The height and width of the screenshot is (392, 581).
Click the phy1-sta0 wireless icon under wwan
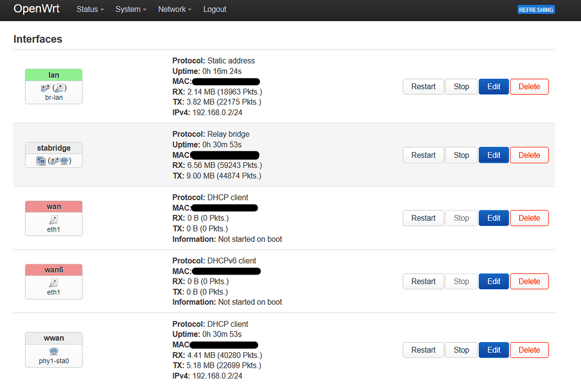click(x=53, y=351)
